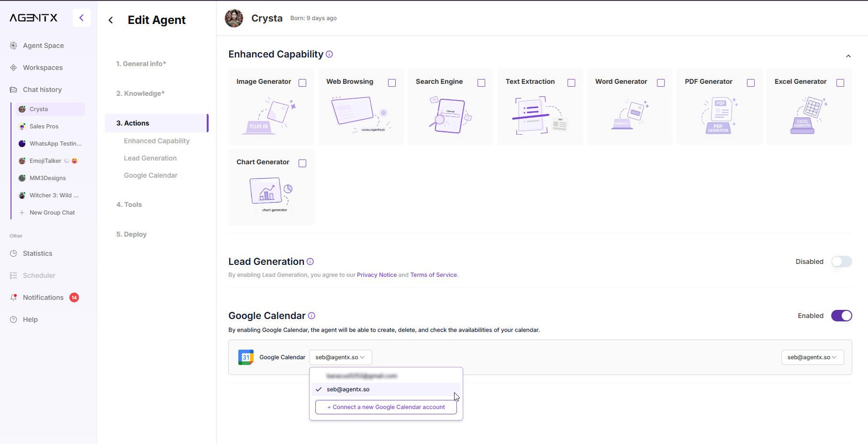Click info icon beside Google Calendar heading

point(312,316)
